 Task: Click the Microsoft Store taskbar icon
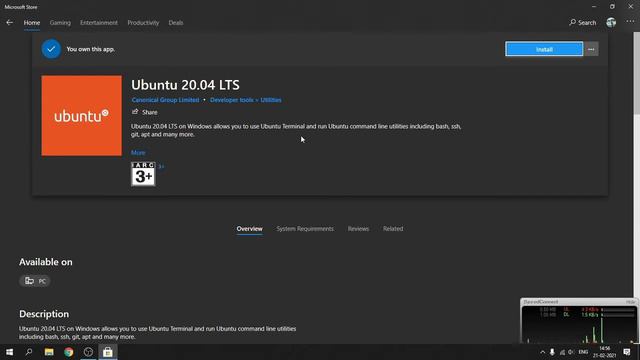point(108,352)
